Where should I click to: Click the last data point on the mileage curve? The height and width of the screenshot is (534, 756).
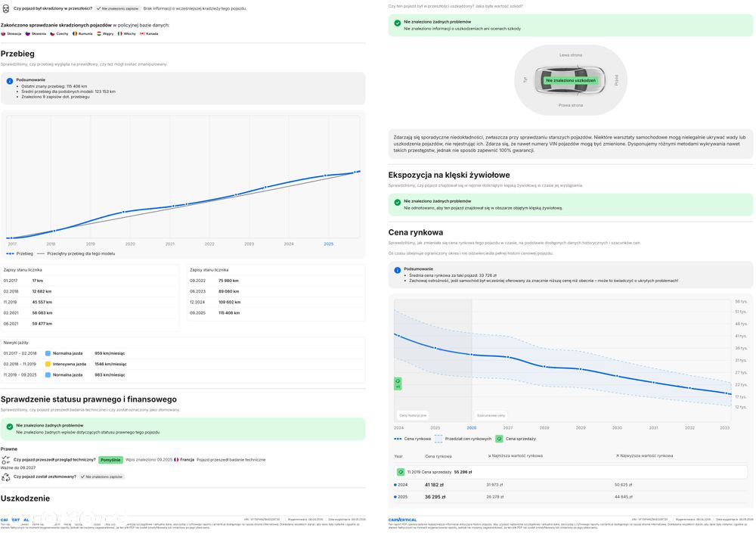pyautogui.click(x=355, y=172)
